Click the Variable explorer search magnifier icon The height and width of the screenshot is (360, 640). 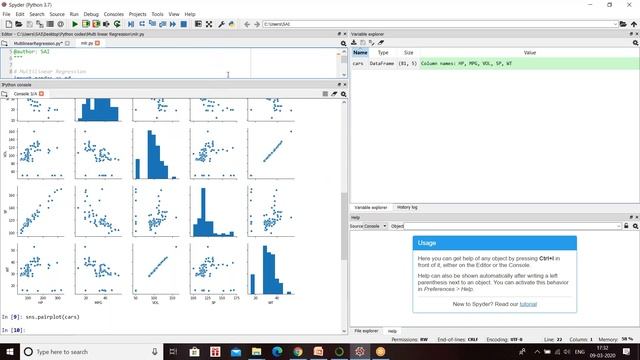coord(636,42)
